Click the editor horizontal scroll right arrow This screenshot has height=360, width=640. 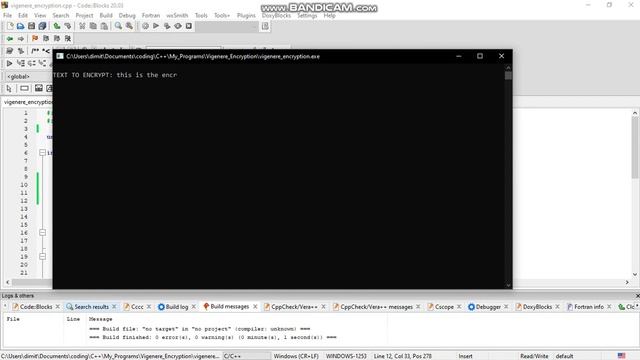[x=627, y=282]
